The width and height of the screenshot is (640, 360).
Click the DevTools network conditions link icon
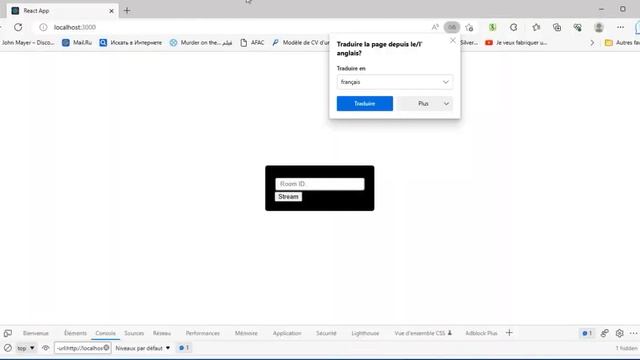click(x=604, y=333)
